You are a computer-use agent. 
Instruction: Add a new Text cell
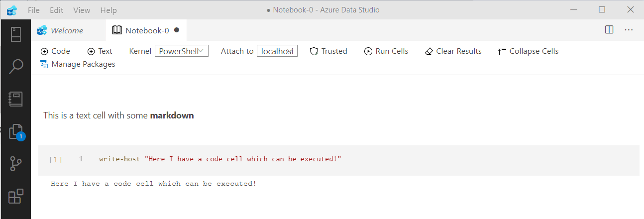[100, 51]
